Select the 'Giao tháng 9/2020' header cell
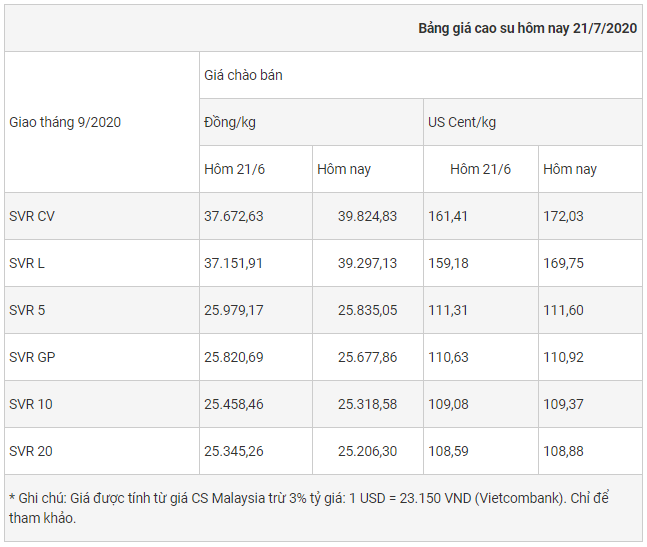 (x=65, y=122)
